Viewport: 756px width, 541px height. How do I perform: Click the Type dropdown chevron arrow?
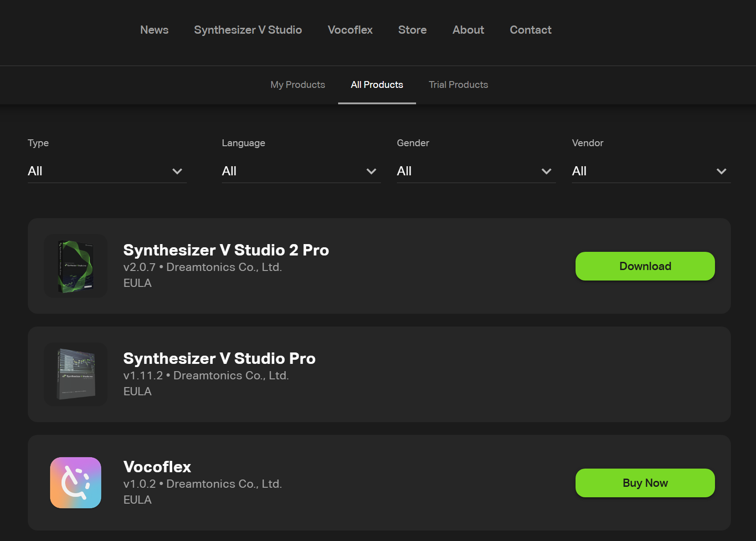[x=177, y=172]
